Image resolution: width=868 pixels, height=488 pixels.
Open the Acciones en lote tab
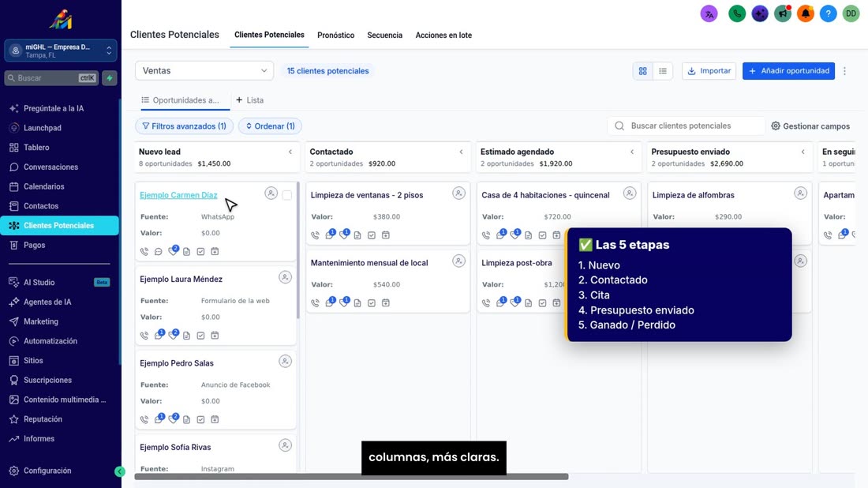point(443,36)
